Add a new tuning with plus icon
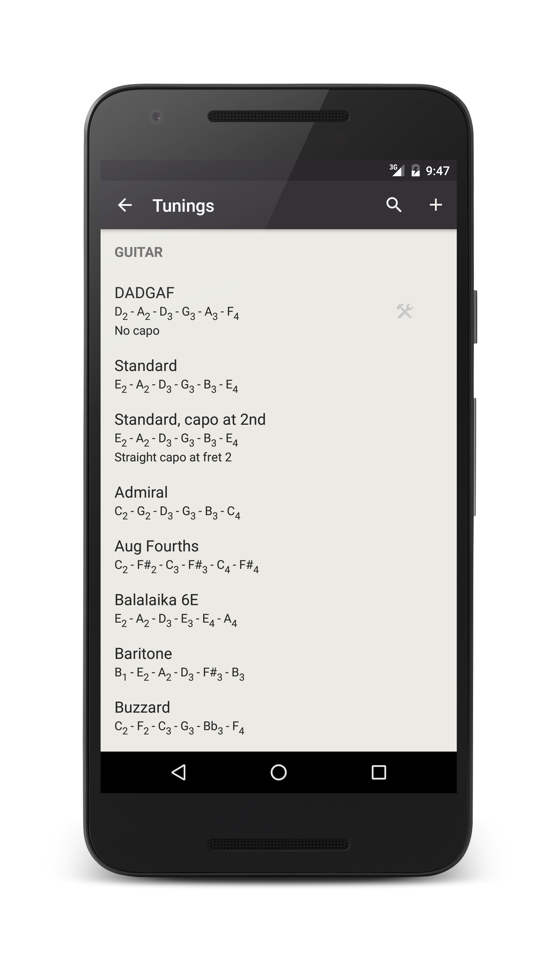 436,205
